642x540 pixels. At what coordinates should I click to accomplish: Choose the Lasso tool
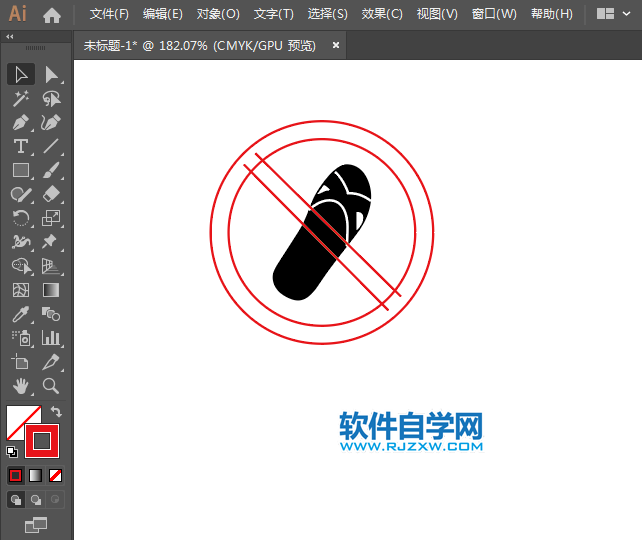[x=52, y=99]
